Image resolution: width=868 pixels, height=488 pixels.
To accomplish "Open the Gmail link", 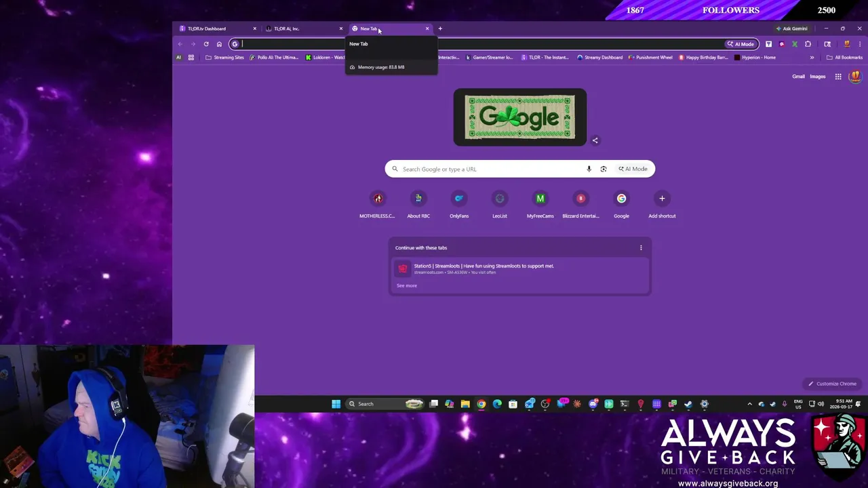I will point(799,77).
